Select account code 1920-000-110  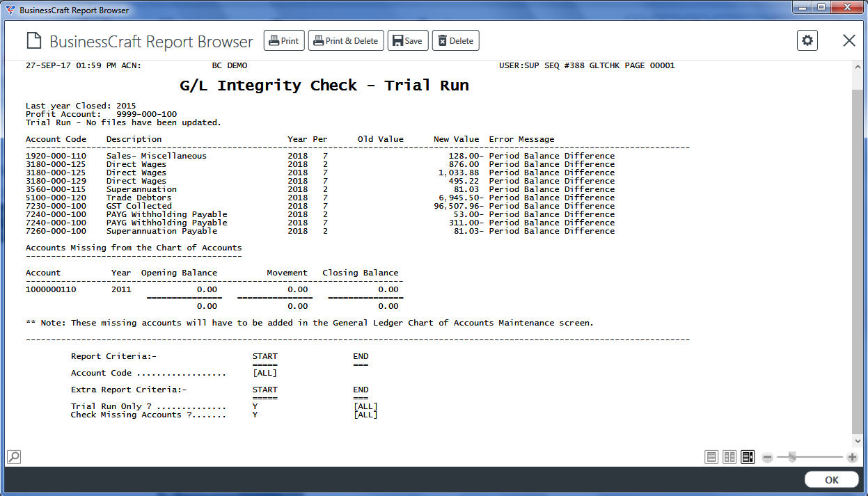56,156
